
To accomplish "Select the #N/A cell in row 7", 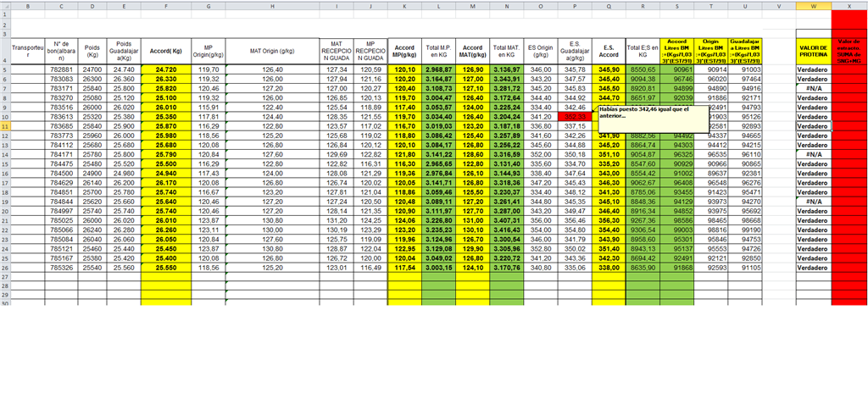I will point(814,89).
